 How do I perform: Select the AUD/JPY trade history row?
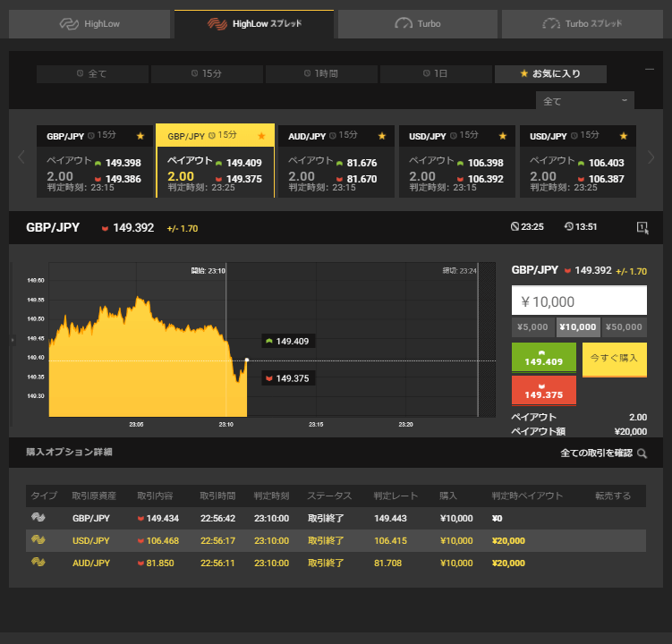336,563
